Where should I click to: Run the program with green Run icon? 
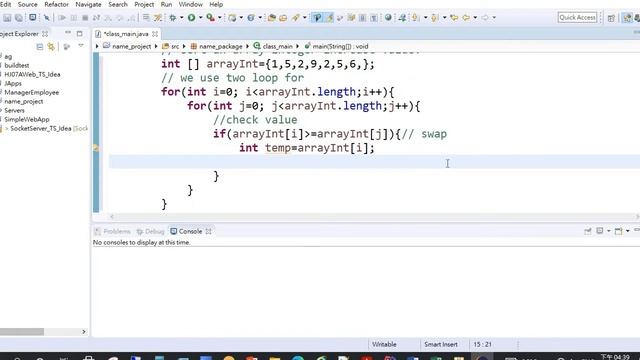(x=191, y=18)
